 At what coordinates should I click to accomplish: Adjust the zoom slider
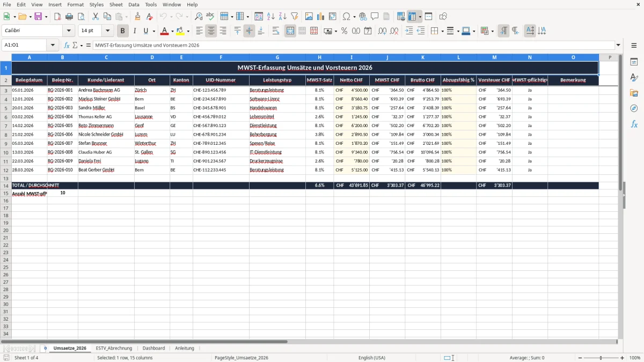pyautogui.click(x=601, y=358)
